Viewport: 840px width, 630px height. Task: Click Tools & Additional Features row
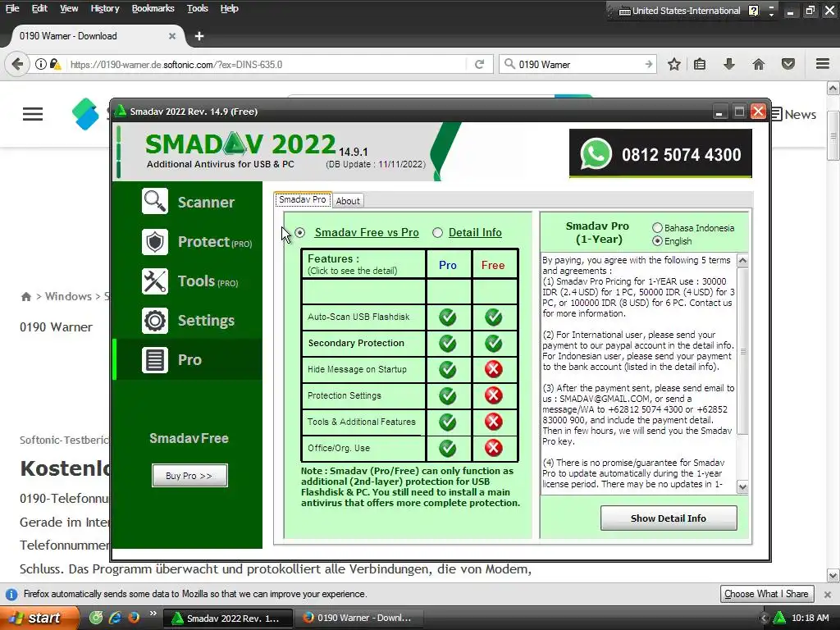pos(363,422)
